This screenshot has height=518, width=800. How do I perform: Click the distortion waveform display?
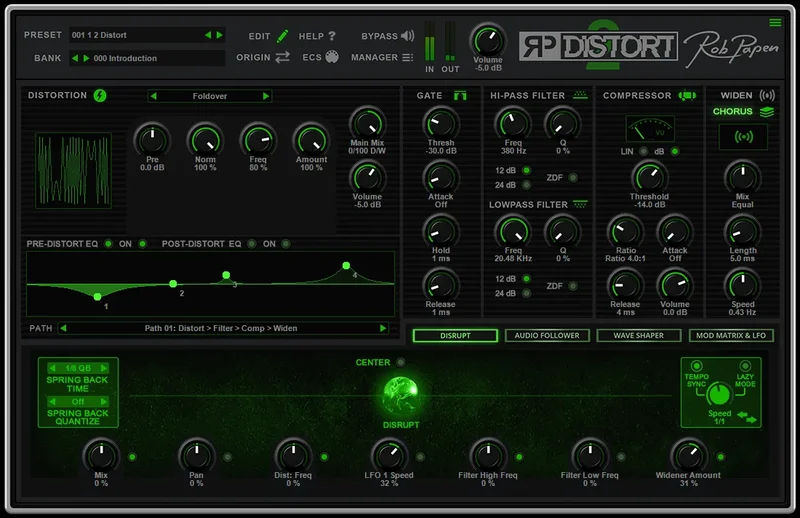(73, 170)
